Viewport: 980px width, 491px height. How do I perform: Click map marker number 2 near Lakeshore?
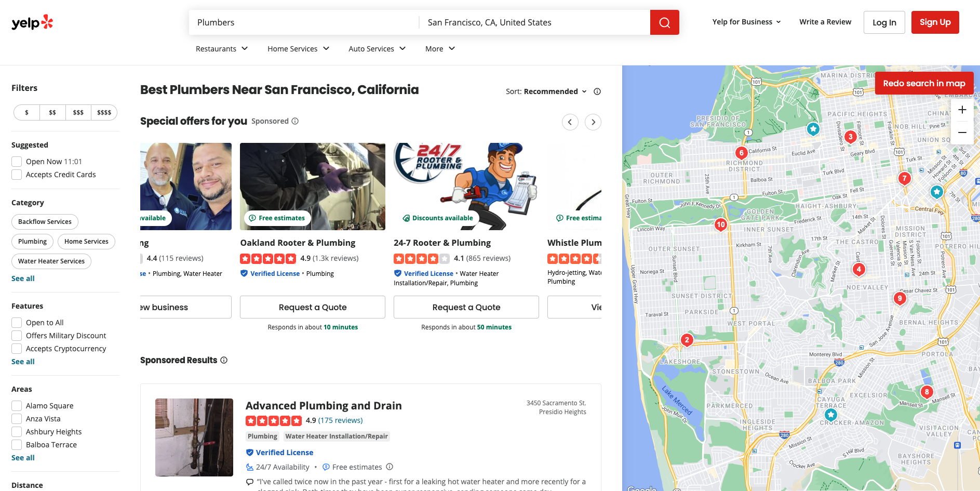(687, 339)
